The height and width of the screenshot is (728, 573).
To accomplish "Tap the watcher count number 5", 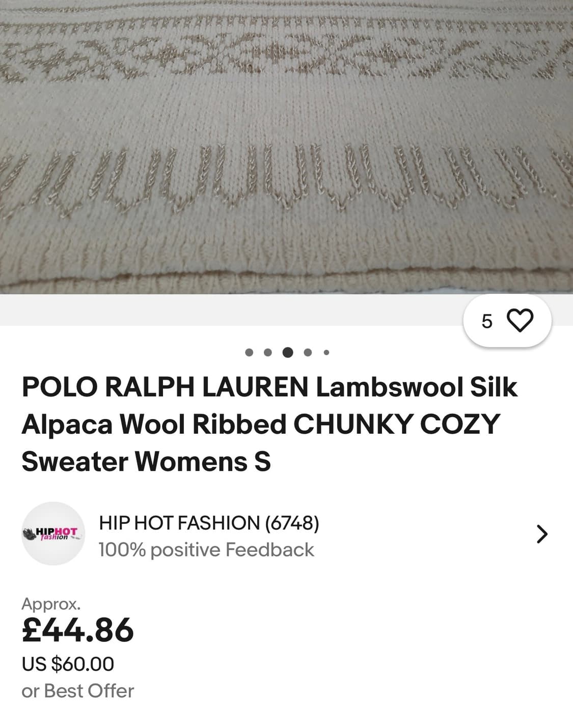I will [487, 321].
